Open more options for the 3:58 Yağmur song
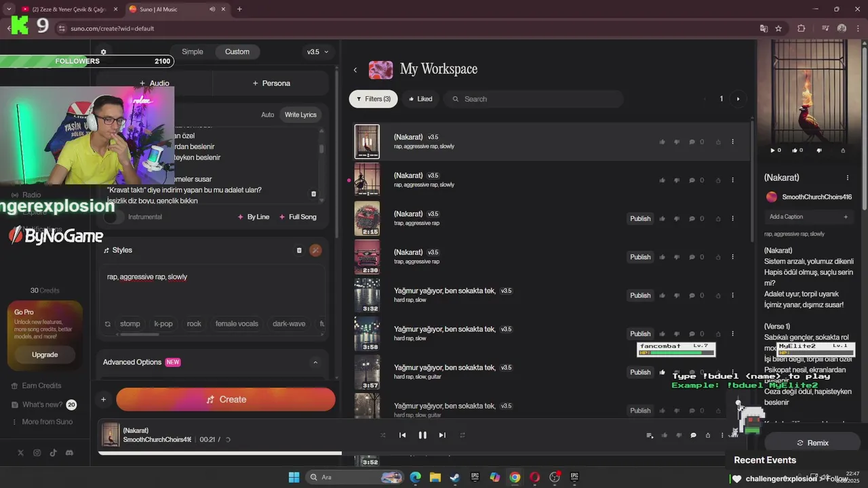This screenshot has width=868, height=488. tap(732, 333)
